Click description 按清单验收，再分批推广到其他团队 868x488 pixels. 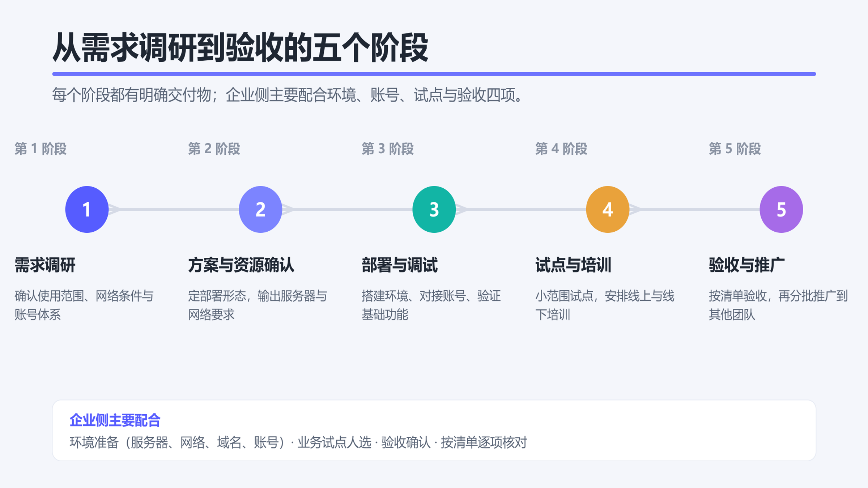(778, 305)
